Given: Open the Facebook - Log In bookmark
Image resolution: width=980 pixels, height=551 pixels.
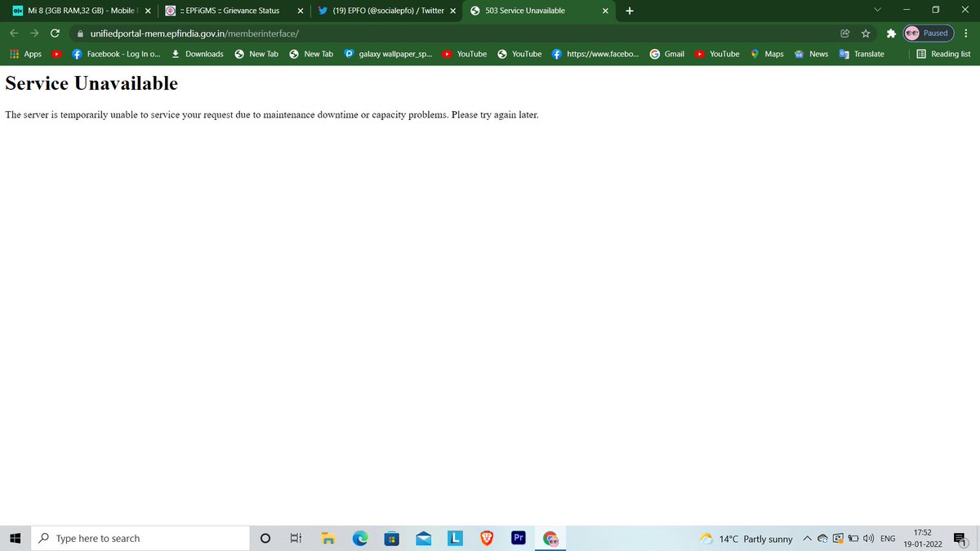Looking at the screenshot, I should click(116, 54).
